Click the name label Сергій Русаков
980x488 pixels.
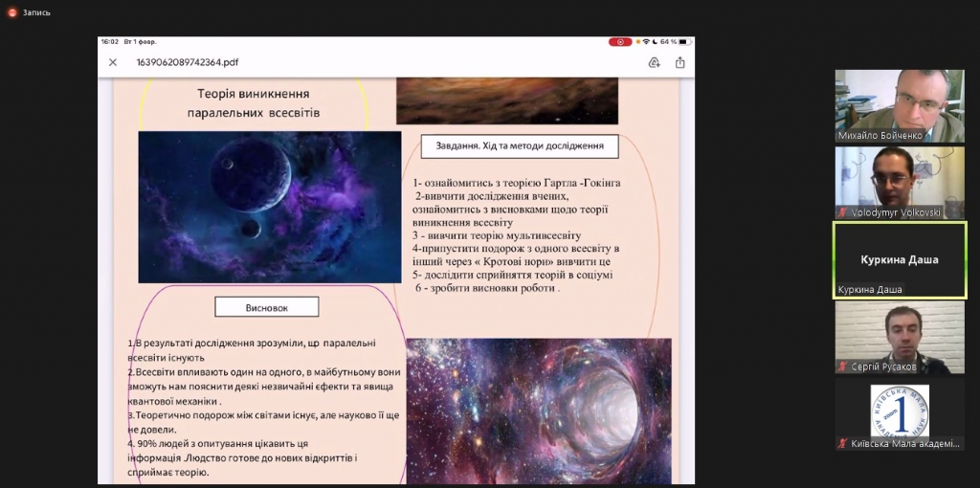(883, 366)
